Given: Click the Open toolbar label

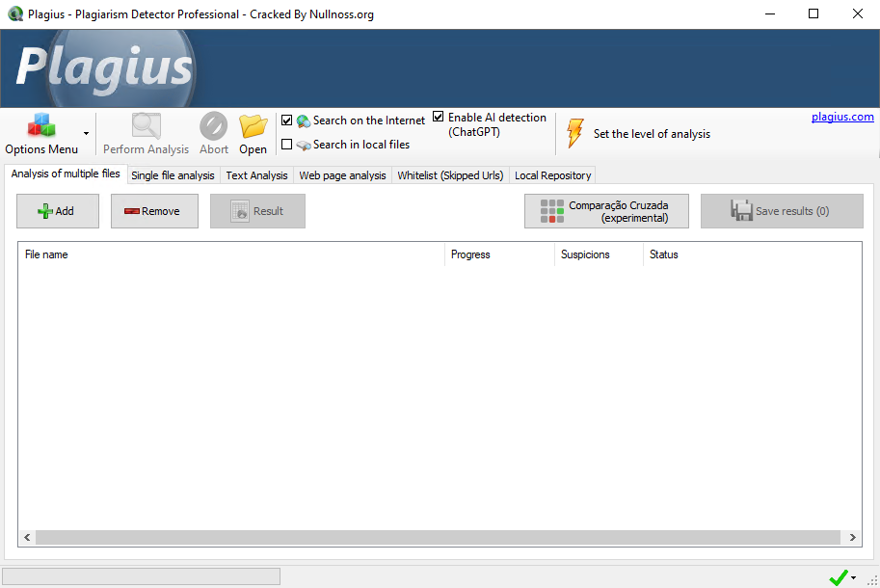Looking at the screenshot, I should [x=253, y=149].
